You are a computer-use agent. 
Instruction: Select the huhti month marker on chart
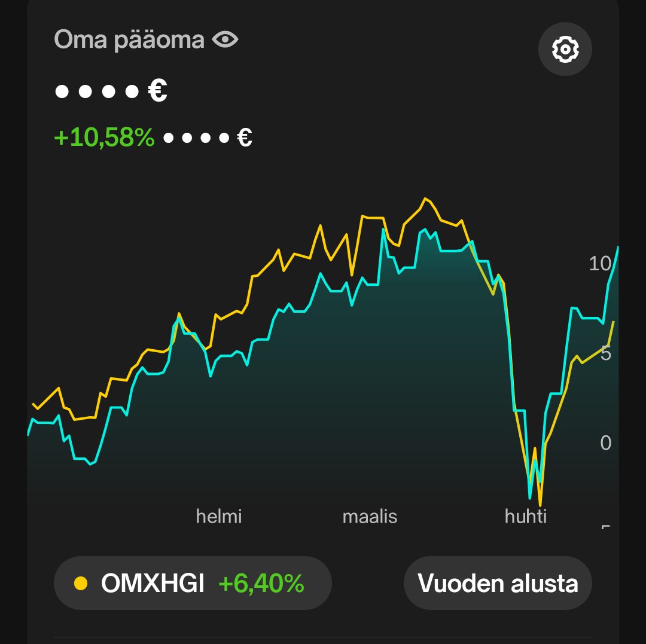click(x=526, y=516)
